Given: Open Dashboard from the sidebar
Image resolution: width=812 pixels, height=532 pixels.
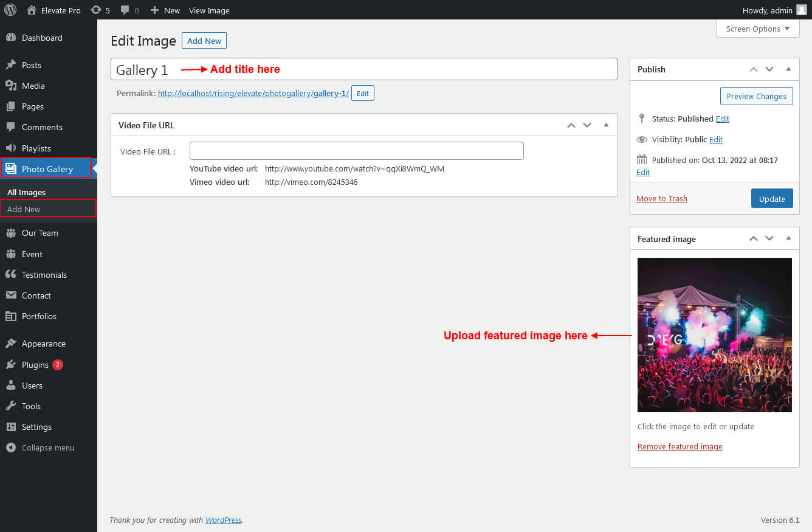Looking at the screenshot, I should 42,38.
